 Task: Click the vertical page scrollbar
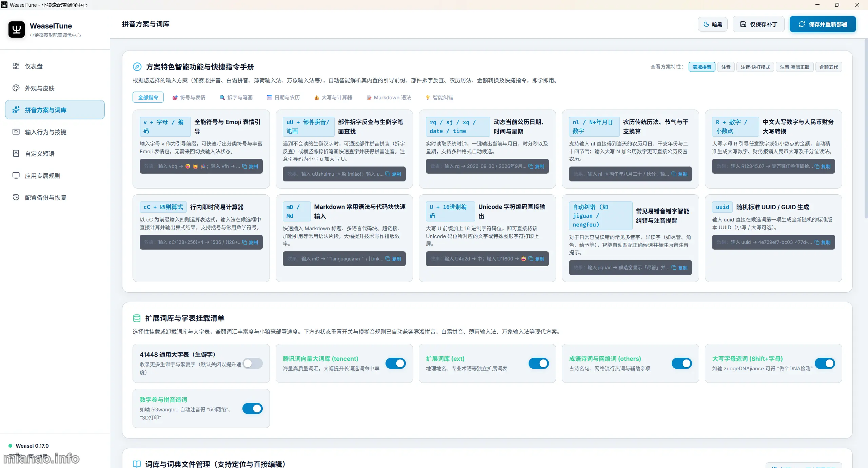(x=866, y=129)
